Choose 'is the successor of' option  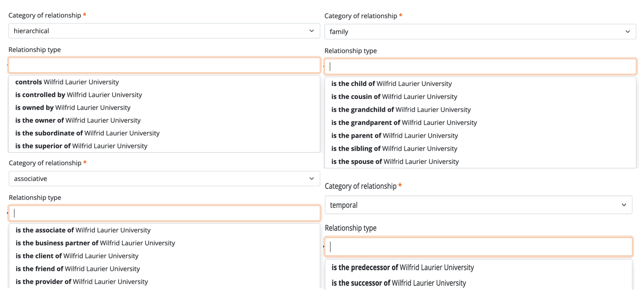[398, 283]
